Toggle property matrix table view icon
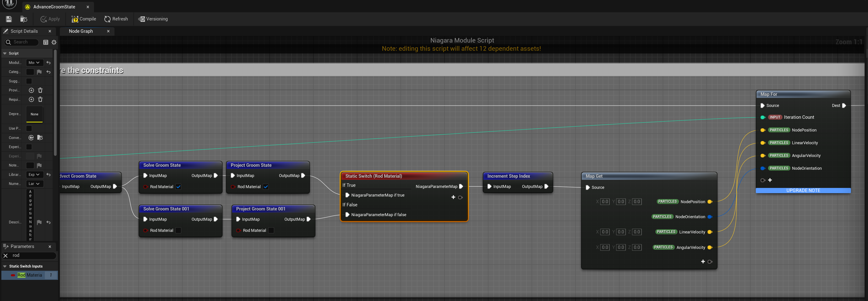The height and width of the screenshot is (301, 868). pos(46,42)
